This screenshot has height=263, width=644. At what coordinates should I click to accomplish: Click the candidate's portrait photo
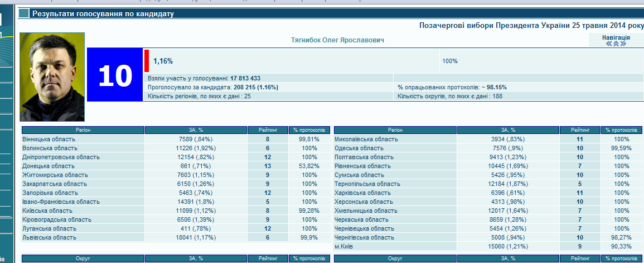pos(52,77)
